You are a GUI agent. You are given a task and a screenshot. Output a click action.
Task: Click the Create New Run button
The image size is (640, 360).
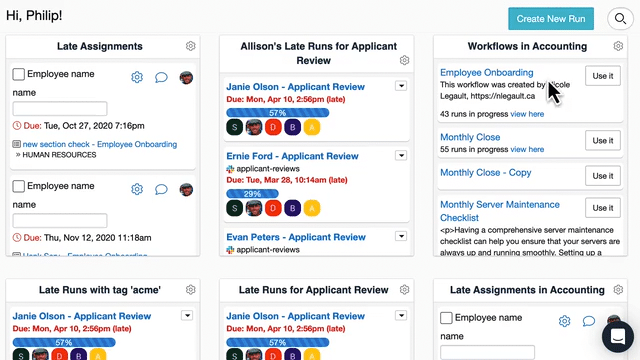click(551, 19)
